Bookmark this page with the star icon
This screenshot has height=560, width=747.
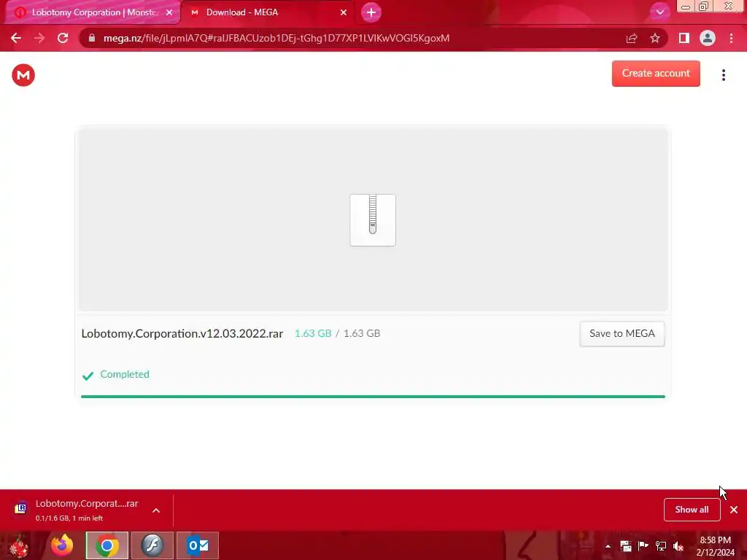pyautogui.click(x=655, y=38)
